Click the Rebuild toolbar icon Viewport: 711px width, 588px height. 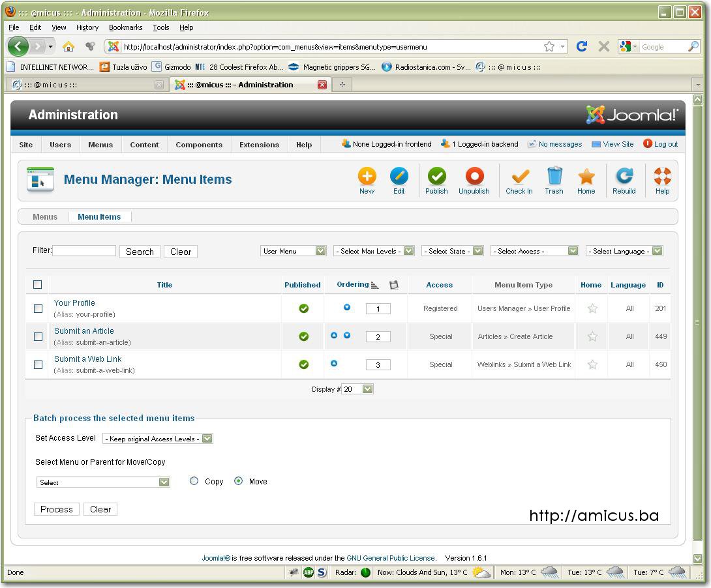tap(624, 176)
